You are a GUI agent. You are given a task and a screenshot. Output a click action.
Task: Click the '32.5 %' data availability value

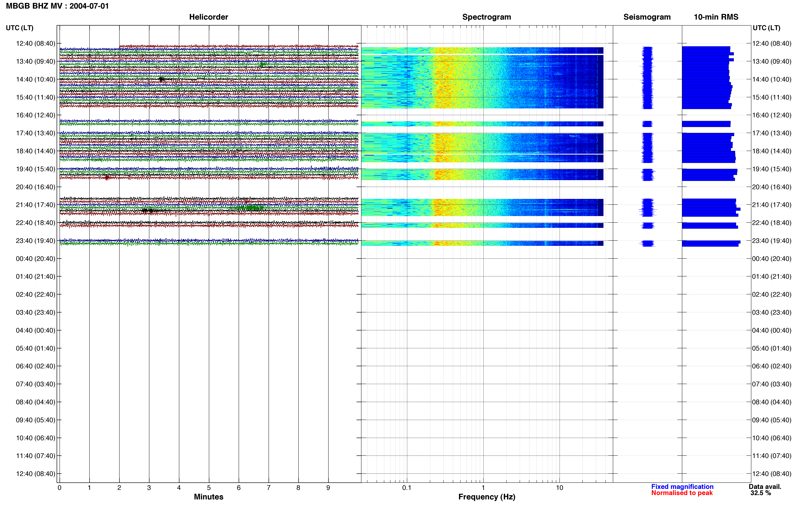point(761,493)
